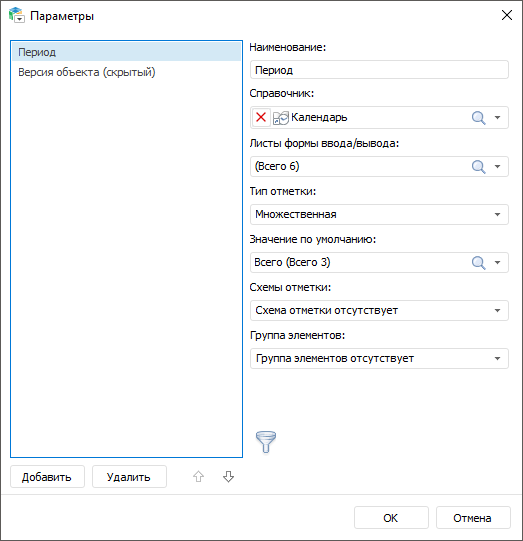Click the Календарь dictionary type icon
523x541 pixels.
click(x=280, y=118)
